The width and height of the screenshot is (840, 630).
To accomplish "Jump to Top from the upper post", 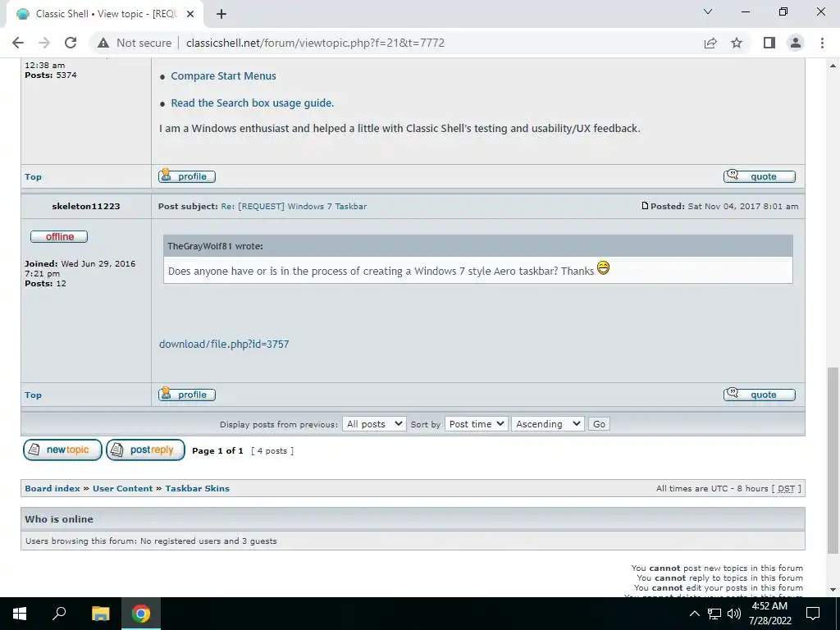I will 33,177.
